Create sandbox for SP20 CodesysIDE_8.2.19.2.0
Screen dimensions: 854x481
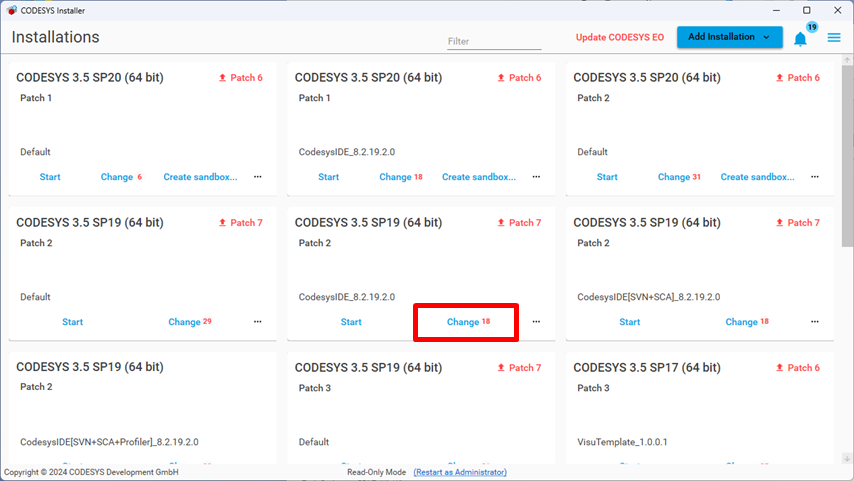tap(479, 176)
